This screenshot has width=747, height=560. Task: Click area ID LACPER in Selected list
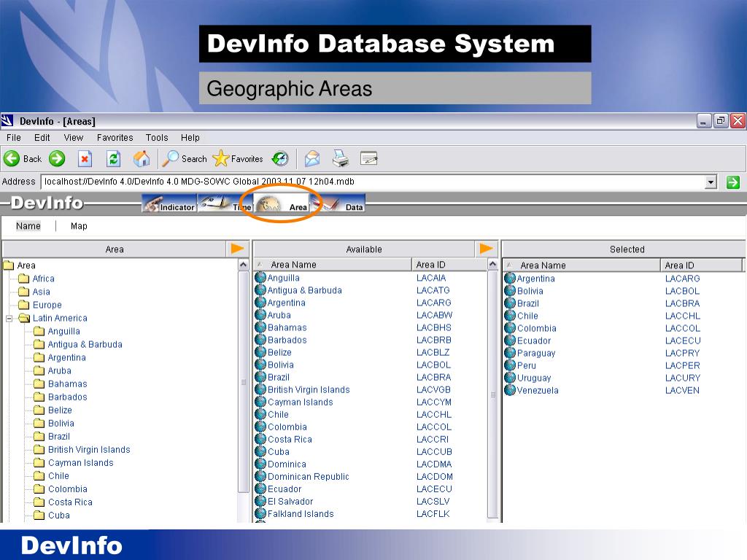tap(683, 365)
